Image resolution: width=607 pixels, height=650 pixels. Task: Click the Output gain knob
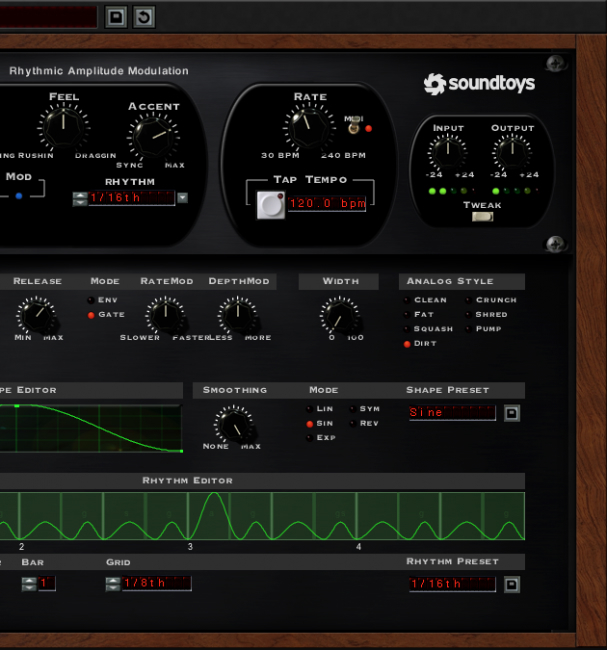(x=512, y=152)
